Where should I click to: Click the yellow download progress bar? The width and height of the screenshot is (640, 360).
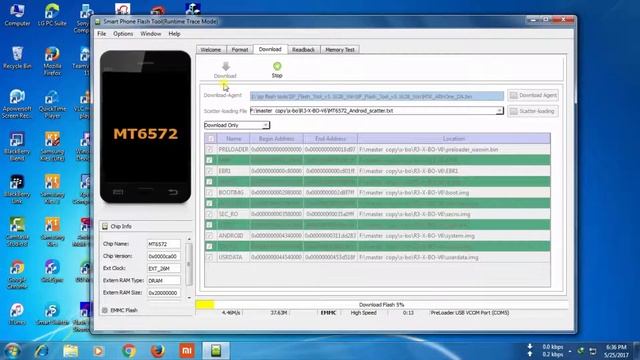click(205, 304)
